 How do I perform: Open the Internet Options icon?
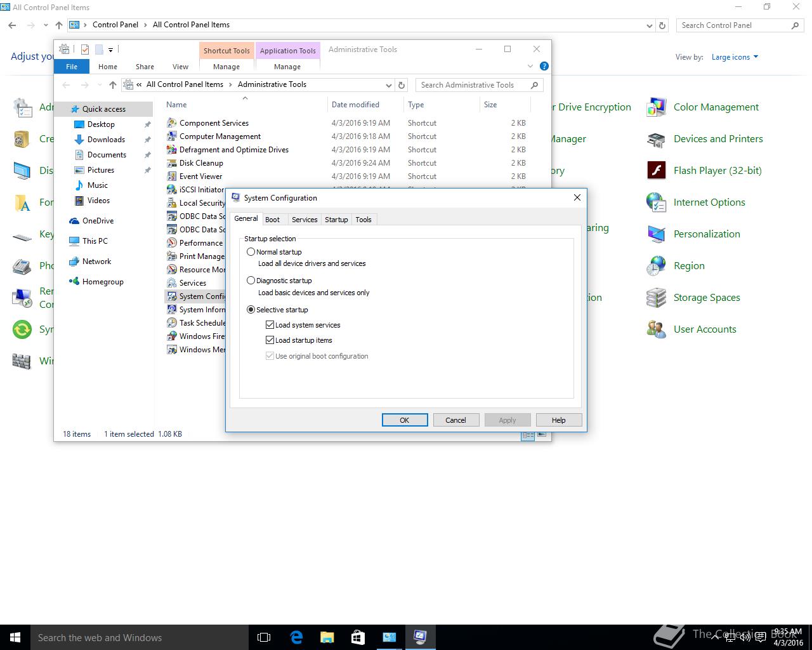tap(656, 202)
